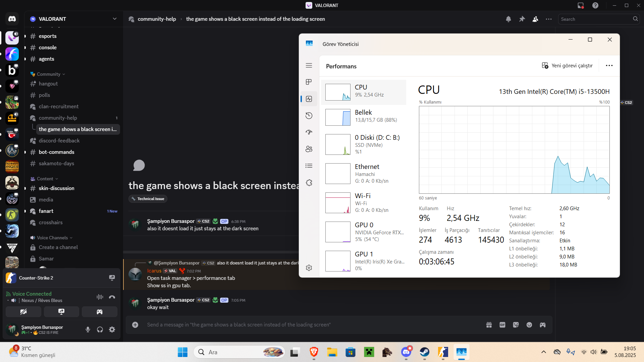The width and height of the screenshot is (644, 362).
Task: Toggle microphone mute in user panel
Action: [88, 329]
